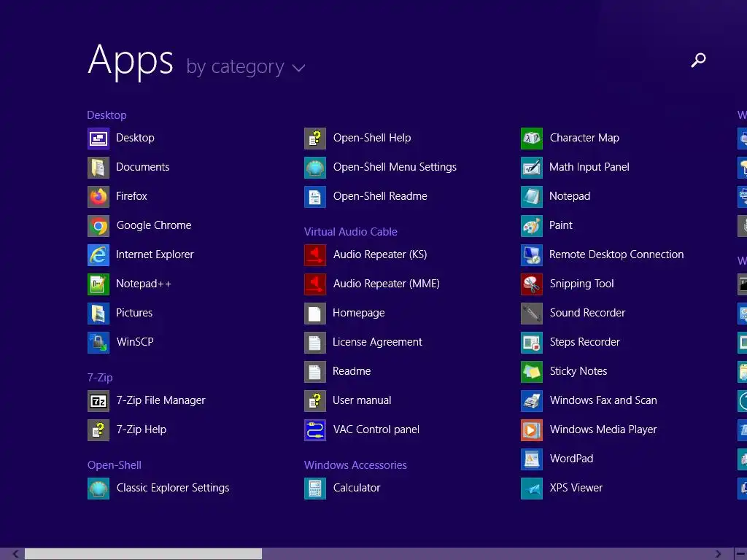Open the Open-Shell Readme icon
Image resolution: width=747 pixels, height=560 pixels.
[315, 197]
